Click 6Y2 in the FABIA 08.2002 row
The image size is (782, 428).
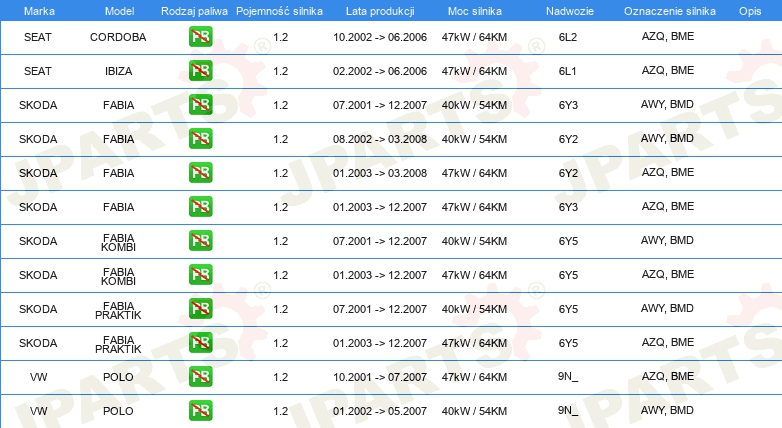568,139
